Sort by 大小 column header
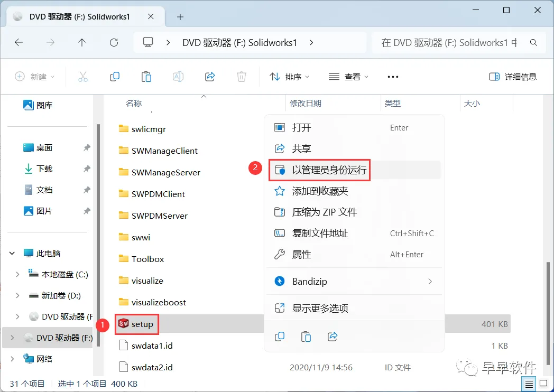The height and width of the screenshot is (392, 554). 472,104
